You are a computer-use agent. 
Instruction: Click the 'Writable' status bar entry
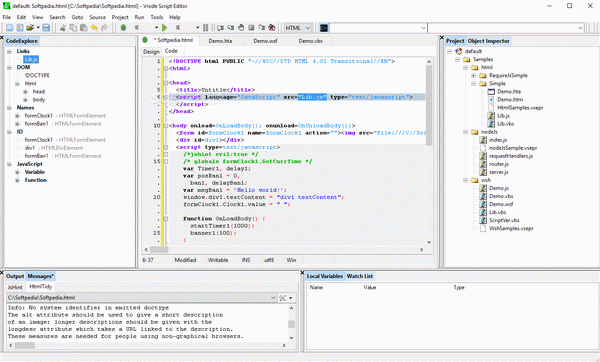coord(218,260)
